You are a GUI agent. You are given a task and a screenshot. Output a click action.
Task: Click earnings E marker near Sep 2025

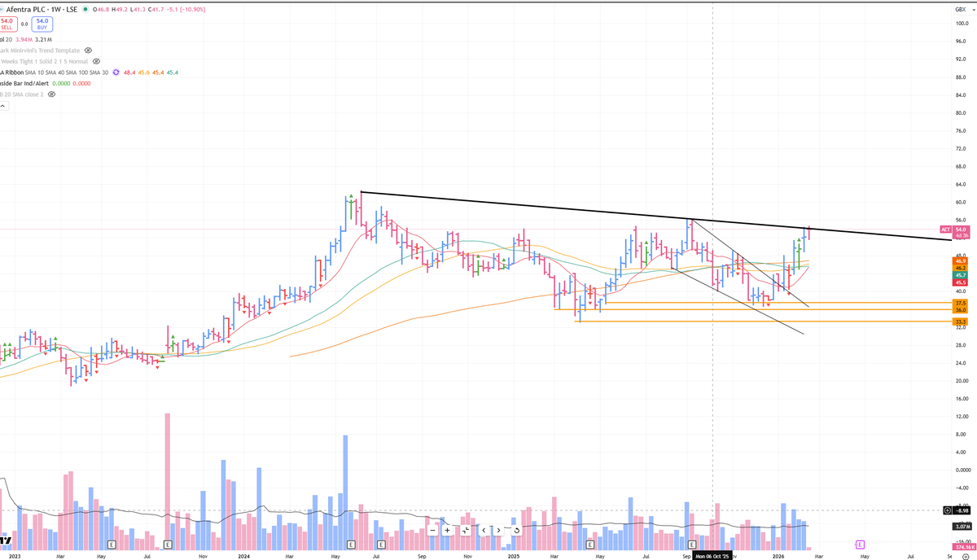click(692, 543)
